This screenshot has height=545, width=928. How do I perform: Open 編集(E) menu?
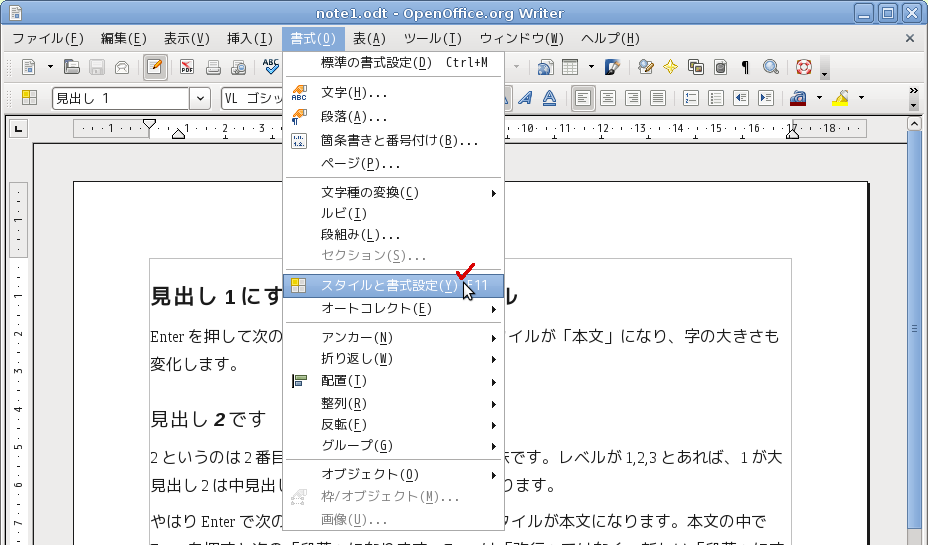(123, 39)
